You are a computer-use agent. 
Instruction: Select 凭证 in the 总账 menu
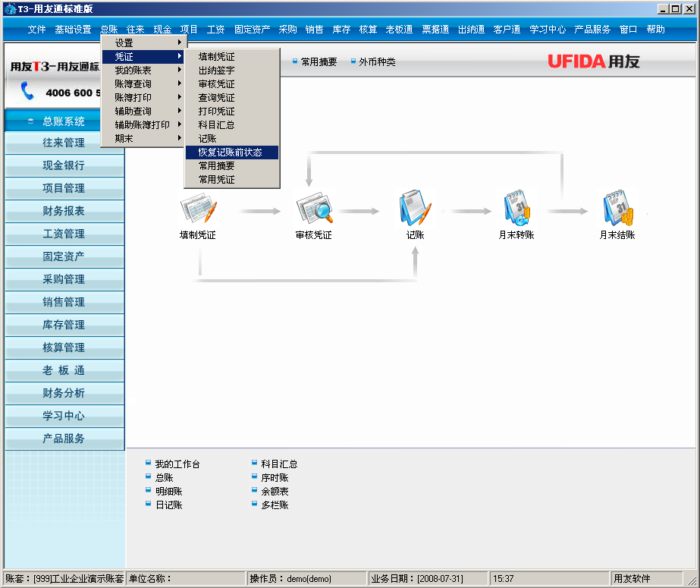tap(143, 56)
